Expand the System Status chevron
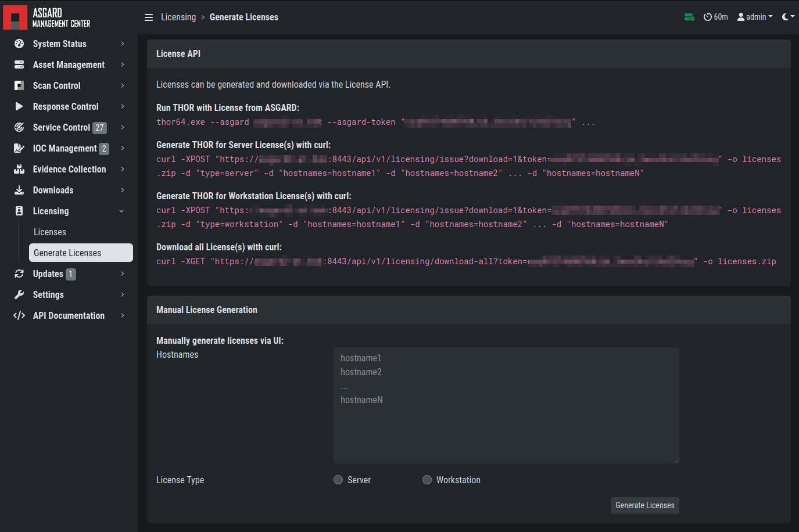This screenshot has width=799, height=532. coord(123,44)
